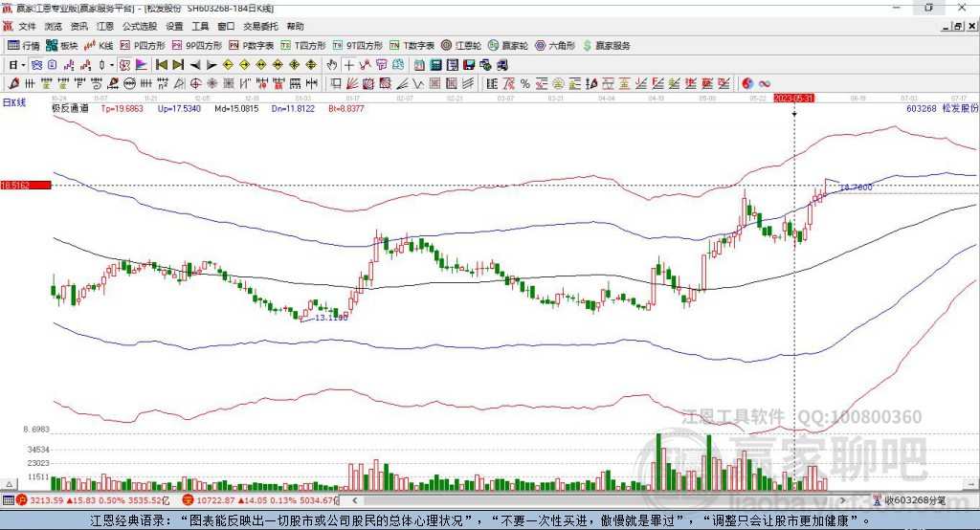Select the Gann fan lines tool

(x=352, y=83)
